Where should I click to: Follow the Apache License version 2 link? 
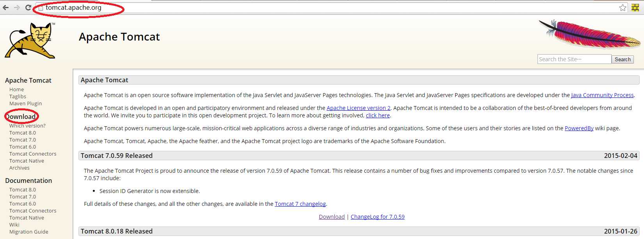click(358, 108)
